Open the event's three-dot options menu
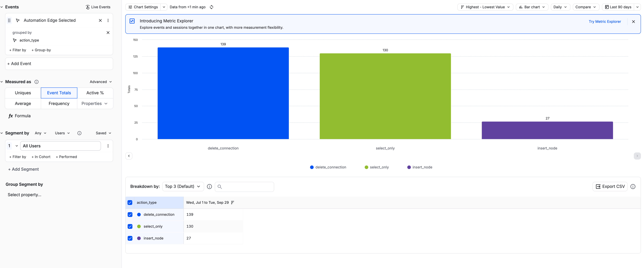The image size is (644, 268). point(108,21)
